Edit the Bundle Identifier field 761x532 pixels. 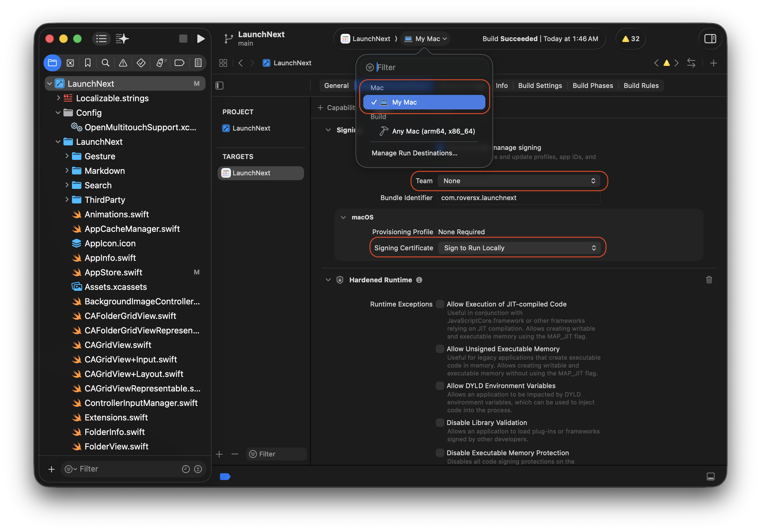tap(519, 198)
